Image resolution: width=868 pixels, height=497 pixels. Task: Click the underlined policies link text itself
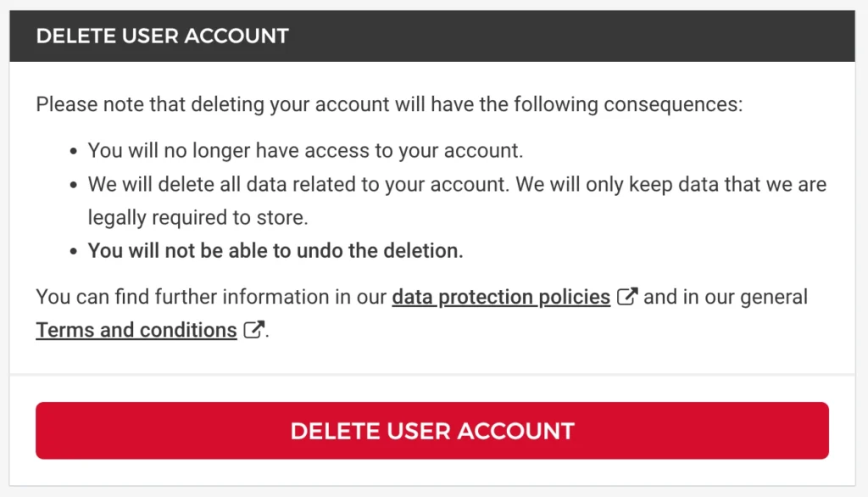(500, 296)
